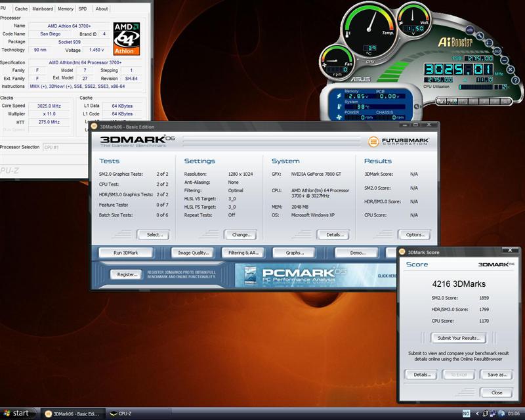Click the NO language indicator in the taskbar
This screenshot has height=420, width=525.
click(466, 413)
